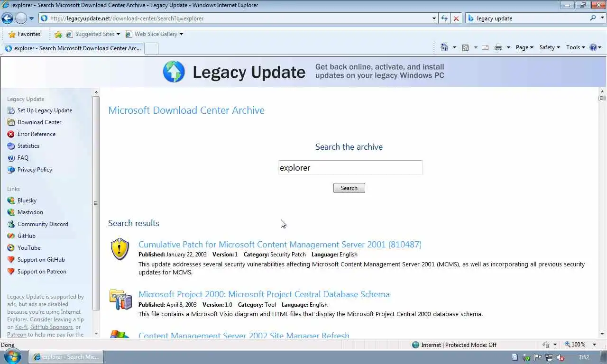The height and width of the screenshot is (364, 607).
Task: Click the magnifier search icon
Action: tap(593, 18)
